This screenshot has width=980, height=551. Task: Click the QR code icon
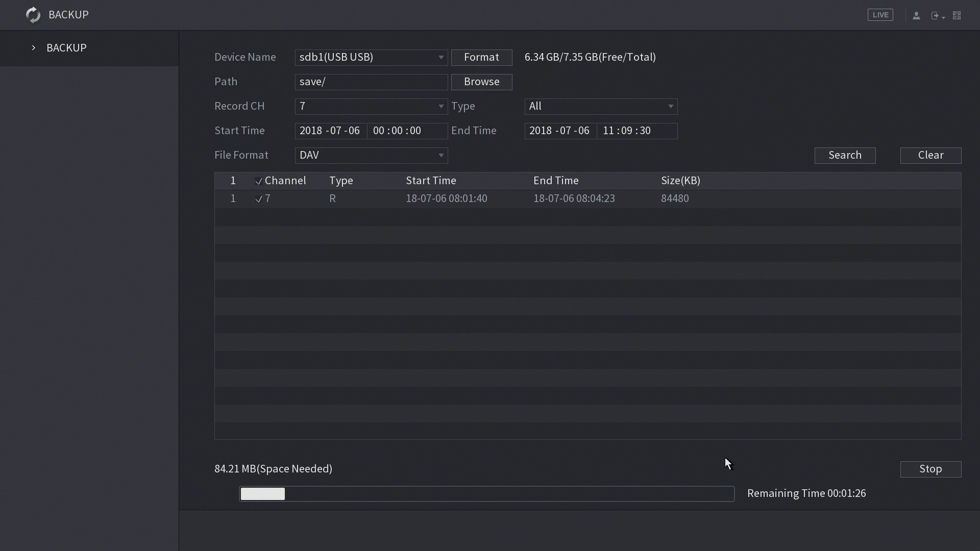[957, 15]
